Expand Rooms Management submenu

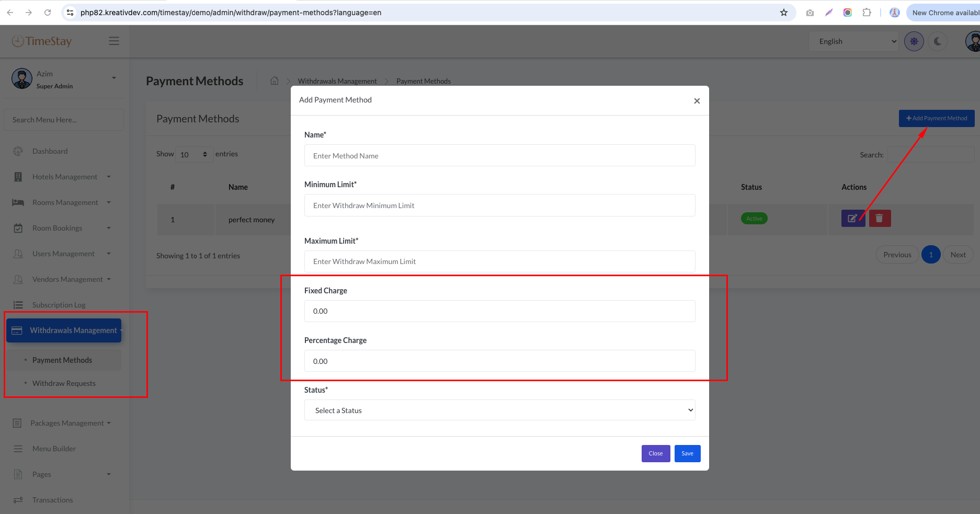coord(109,202)
